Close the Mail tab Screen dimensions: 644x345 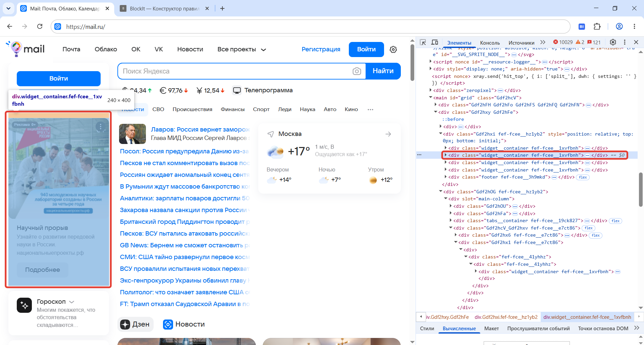pyautogui.click(x=107, y=8)
